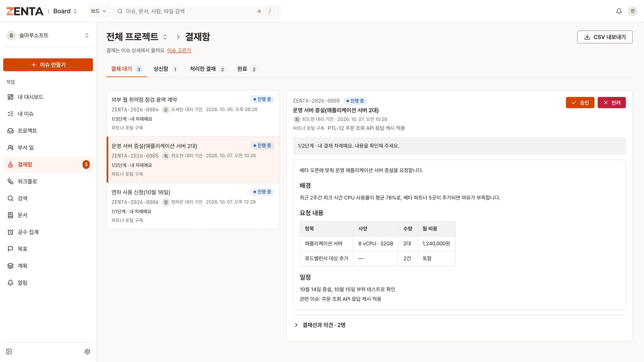Open 솔마루소프트 workspace switcher chevron

coord(87,35)
